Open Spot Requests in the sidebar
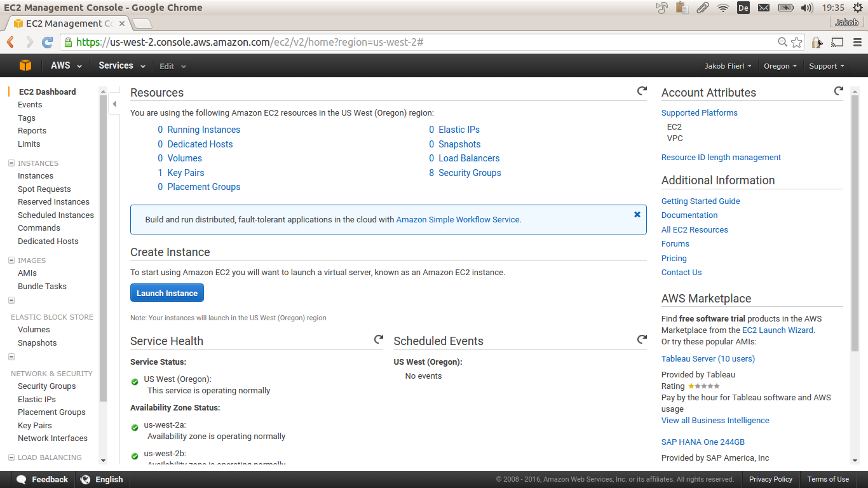Viewport: 868px width, 488px height. [x=44, y=189]
